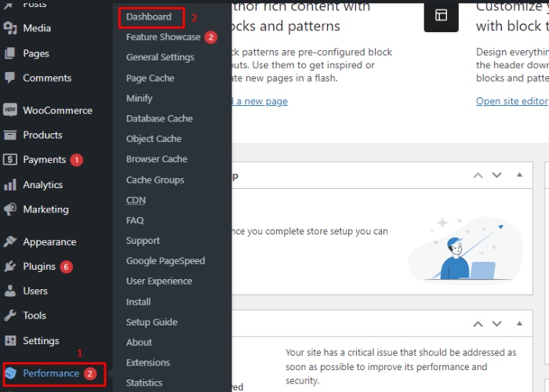This screenshot has width=549, height=392.
Task: Go to Settings in admin sidebar
Action: (41, 341)
